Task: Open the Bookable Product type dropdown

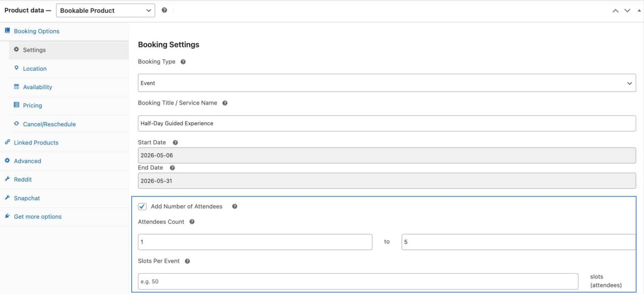Action: pos(105,10)
